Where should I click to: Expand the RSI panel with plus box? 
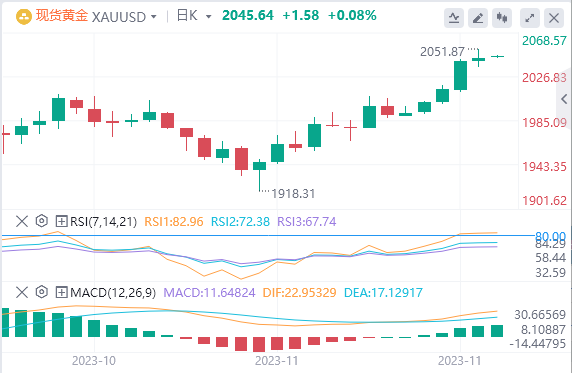61,221
